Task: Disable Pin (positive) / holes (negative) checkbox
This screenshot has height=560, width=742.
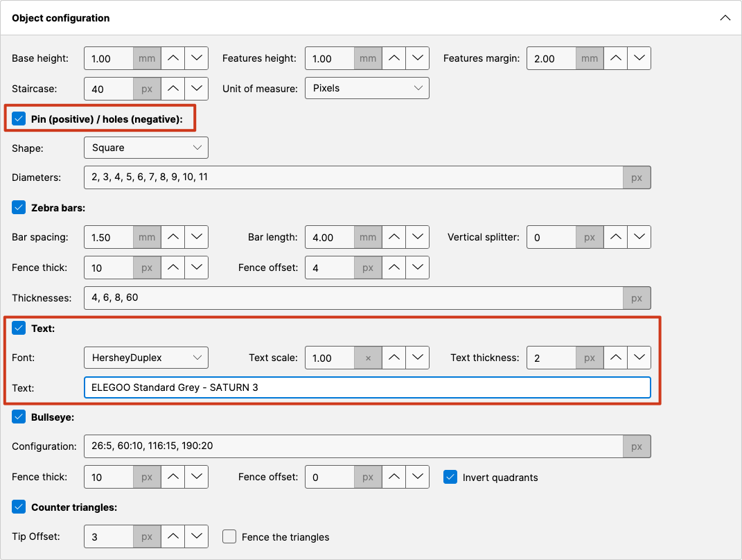Action: click(19, 119)
